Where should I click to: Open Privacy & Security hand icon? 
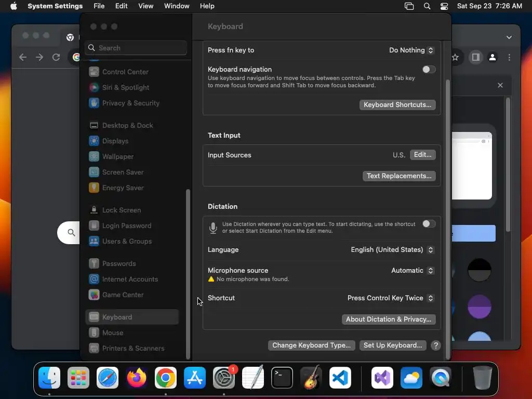click(94, 103)
